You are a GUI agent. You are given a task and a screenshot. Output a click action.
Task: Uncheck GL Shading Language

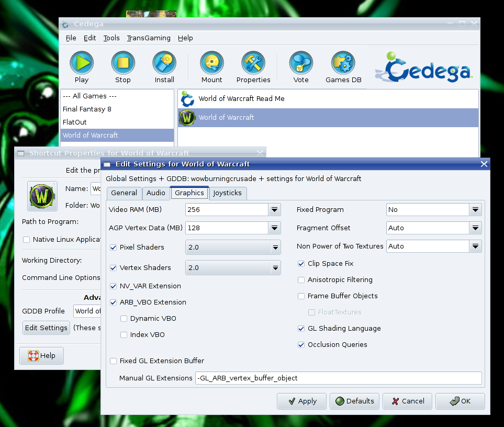point(301,329)
